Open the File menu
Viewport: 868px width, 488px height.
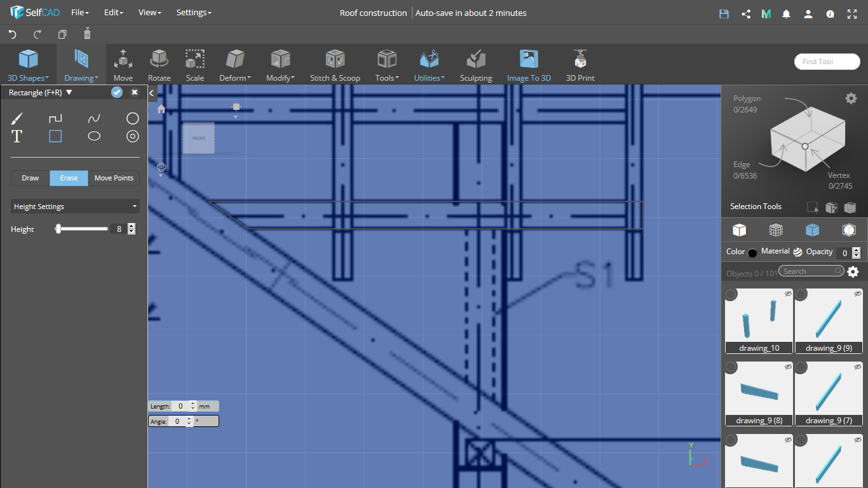pyautogui.click(x=79, y=13)
